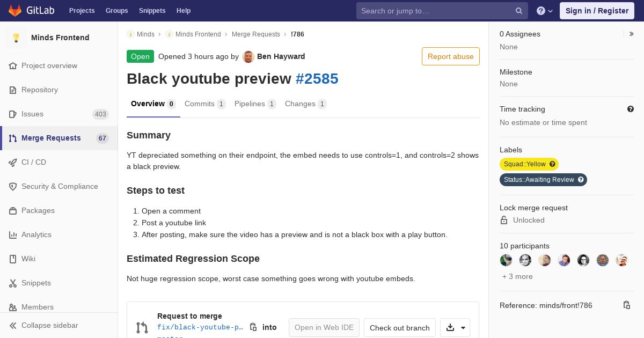Switch to the Changes tab

(305, 104)
